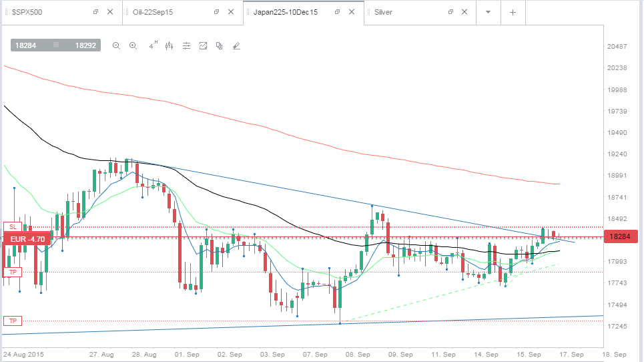Detach the Oil-22Sep15 tab into window
Screen dimensions: 644x362
[216, 12]
